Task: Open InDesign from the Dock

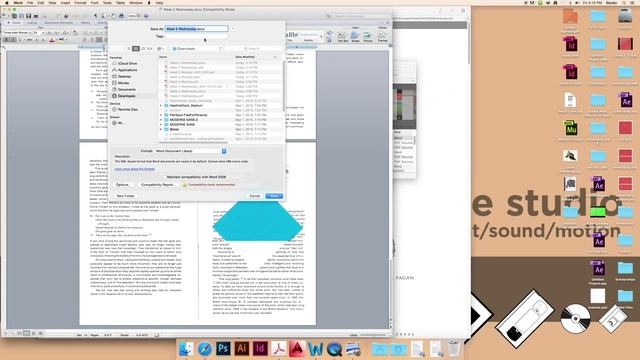Action: pos(260,349)
